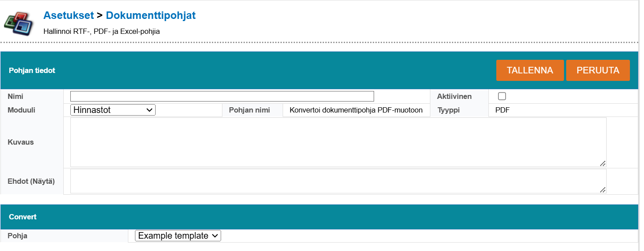This screenshot has height=251, width=644.
Task: Click the Aktiivinen field label
Action: pos(454,96)
